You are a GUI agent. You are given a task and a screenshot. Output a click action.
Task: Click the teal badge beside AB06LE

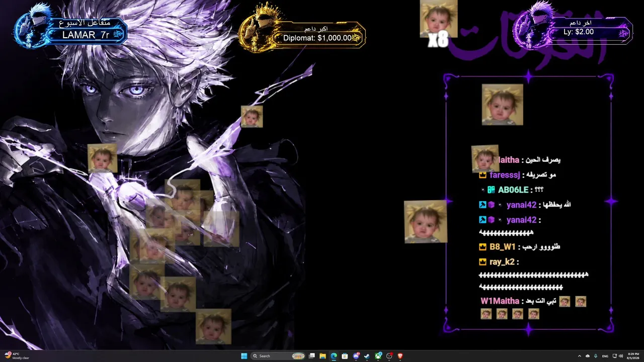click(491, 190)
